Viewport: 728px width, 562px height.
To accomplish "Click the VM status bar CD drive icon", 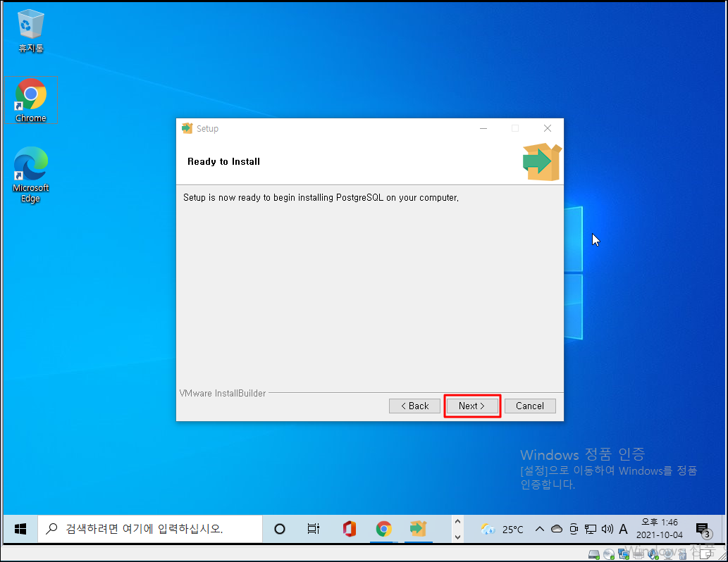I will pos(609,554).
